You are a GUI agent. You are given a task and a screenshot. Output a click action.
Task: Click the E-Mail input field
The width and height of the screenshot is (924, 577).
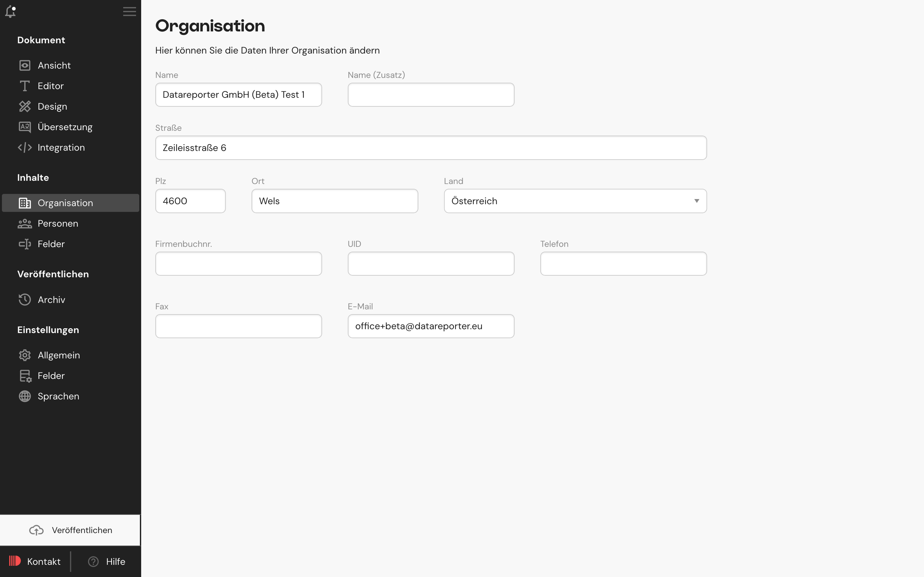(431, 326)
